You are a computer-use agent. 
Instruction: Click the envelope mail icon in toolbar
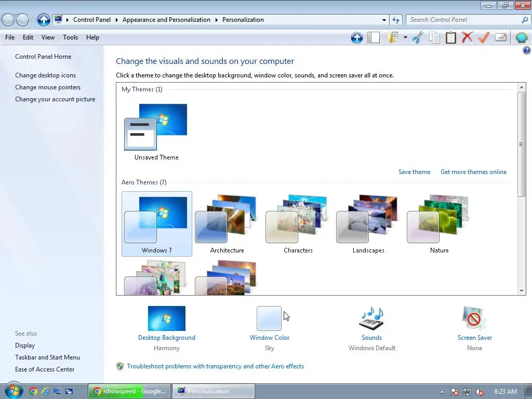pos(500,37)
